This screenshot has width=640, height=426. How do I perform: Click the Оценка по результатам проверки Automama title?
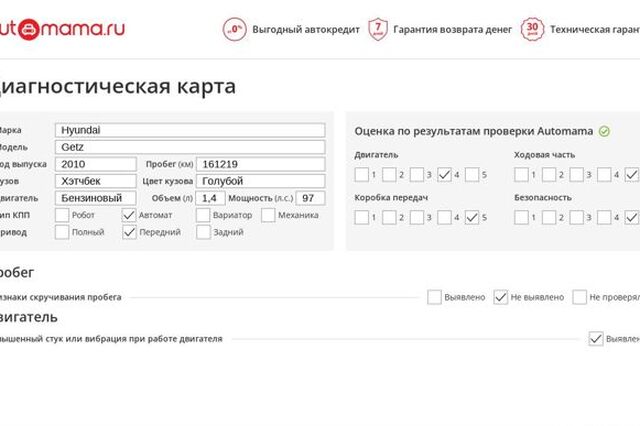[x=473, y=131]
